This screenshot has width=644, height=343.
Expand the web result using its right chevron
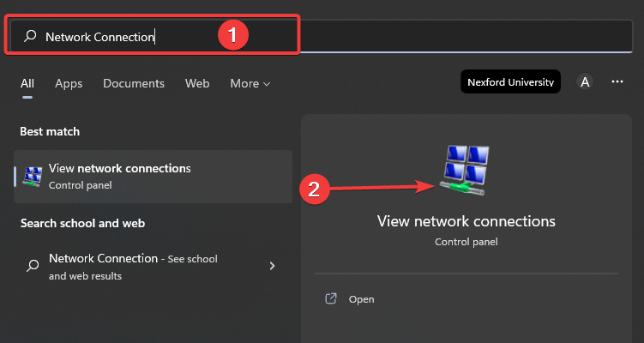[272, 266]
